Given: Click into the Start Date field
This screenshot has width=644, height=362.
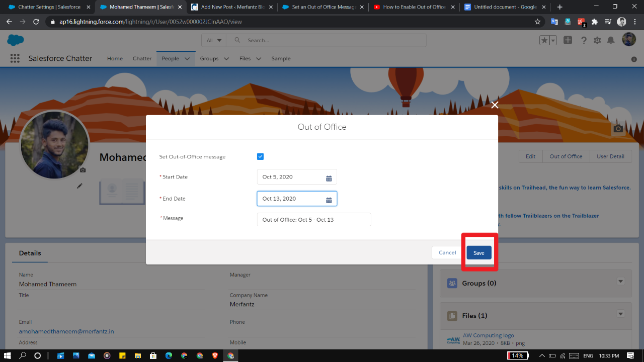Looking at the screenshot, I should click(297, 177).
